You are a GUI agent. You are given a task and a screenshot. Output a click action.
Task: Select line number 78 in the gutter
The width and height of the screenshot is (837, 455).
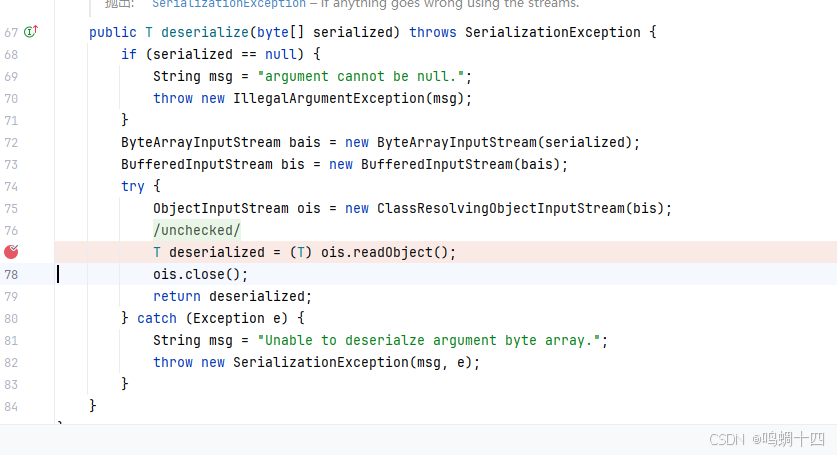click(11, 274)
